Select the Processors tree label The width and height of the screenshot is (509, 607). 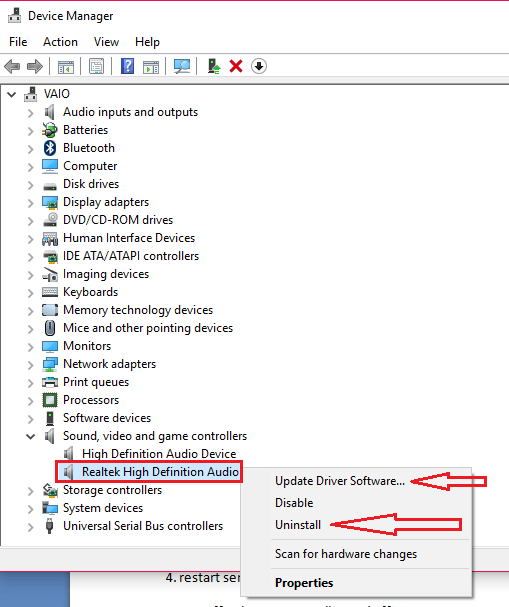click(91, 400)
